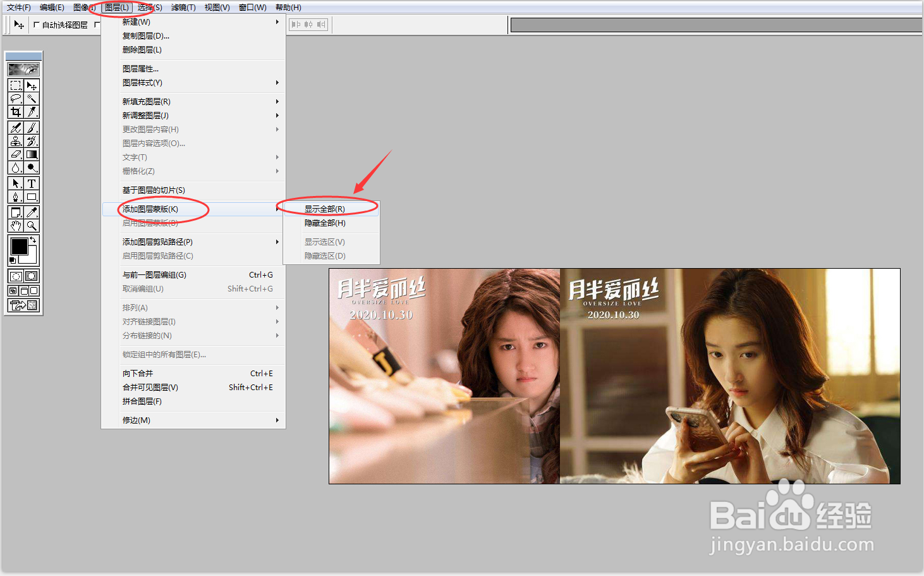Select the Crop tool
This screenshot has height=576, width=924.
[x=16, y=112]
